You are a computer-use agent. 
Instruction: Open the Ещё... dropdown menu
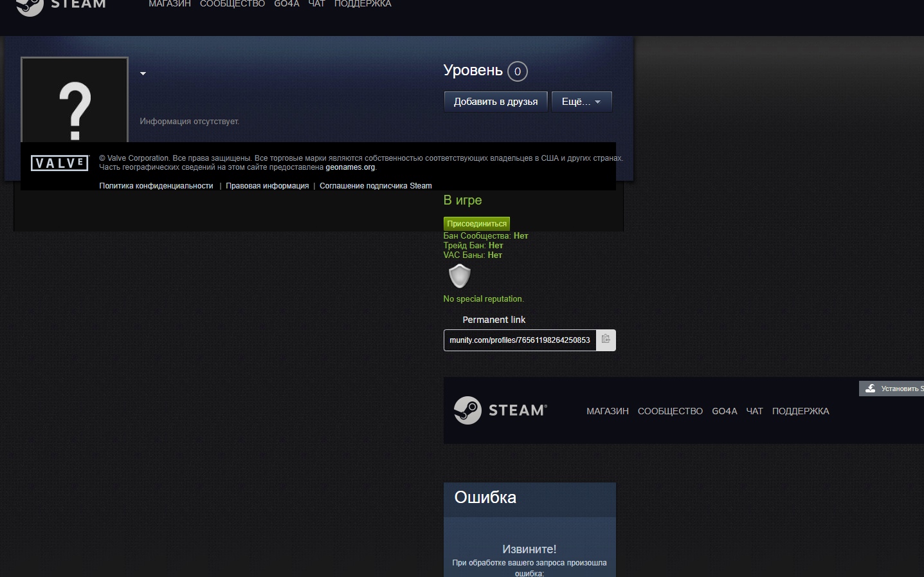[x=581, y=102]
